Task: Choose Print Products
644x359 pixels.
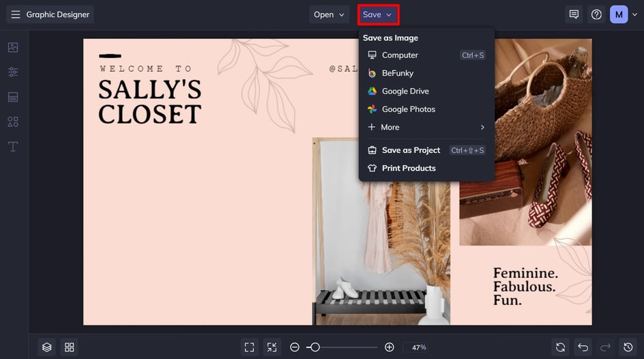Action: click(426, 169)
